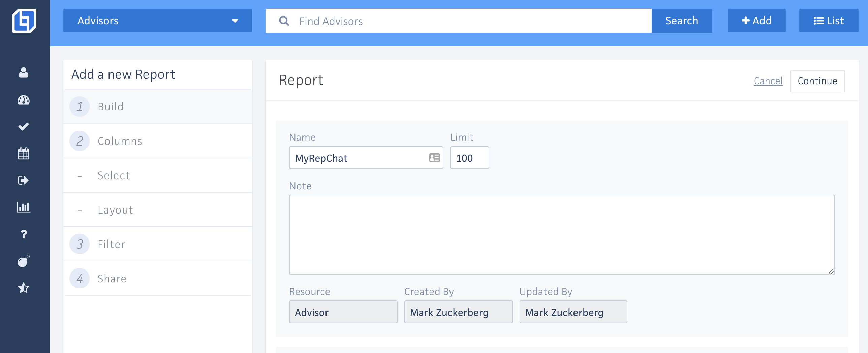Viewport: 868px width, 353px height.
Task: Open the tasks checkmark icon
Action: pyautogui.click(x=24, y=127)
